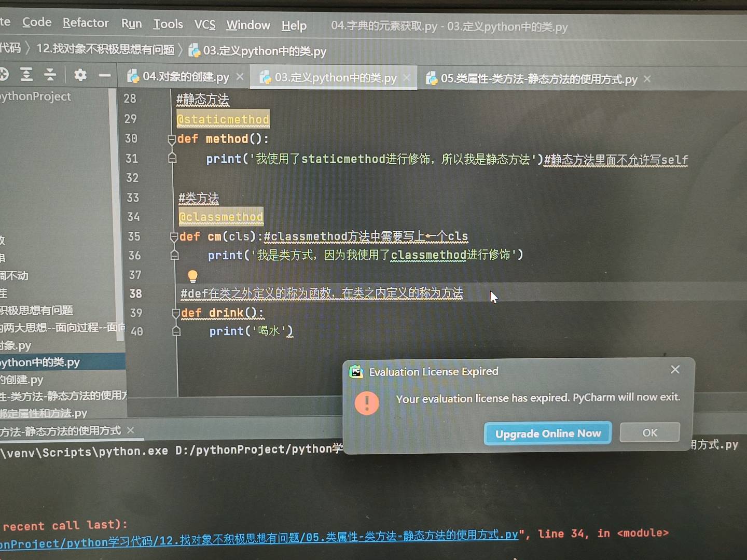Click line number 38 in the gutter
747x560 pixels.
coord(135,293)
